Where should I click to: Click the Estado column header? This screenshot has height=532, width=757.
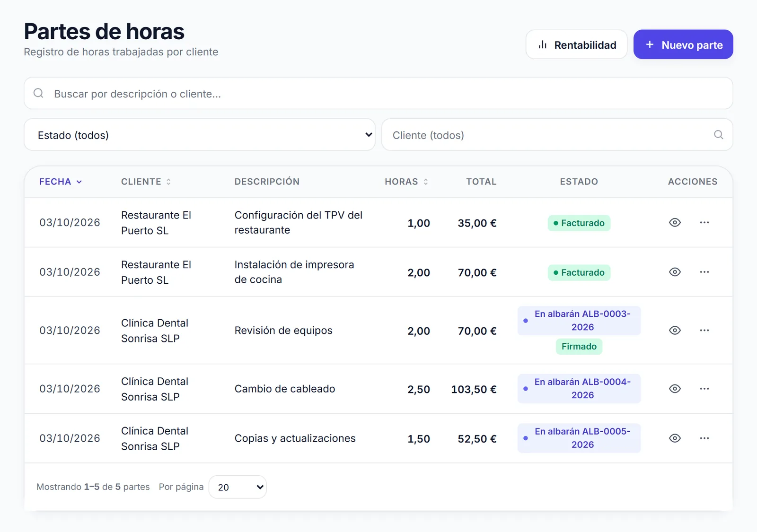[x=579, y=182]
